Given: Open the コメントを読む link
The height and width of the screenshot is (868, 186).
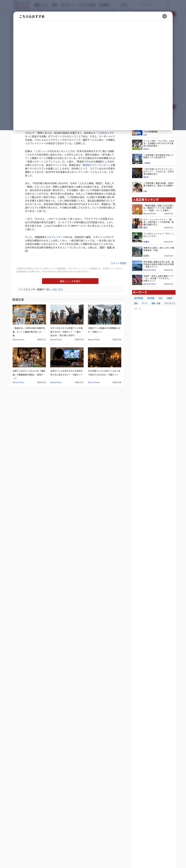Looking at the screenshot, I should (118, 263).
